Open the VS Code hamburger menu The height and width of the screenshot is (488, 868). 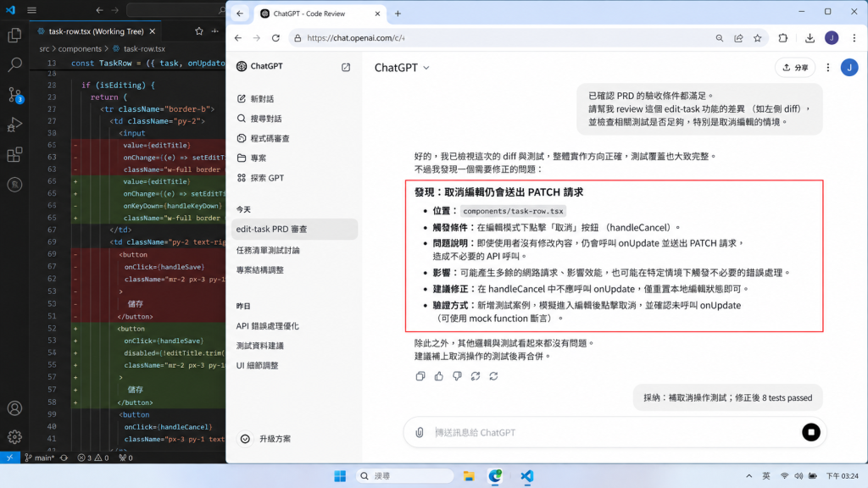coord(31,10)
